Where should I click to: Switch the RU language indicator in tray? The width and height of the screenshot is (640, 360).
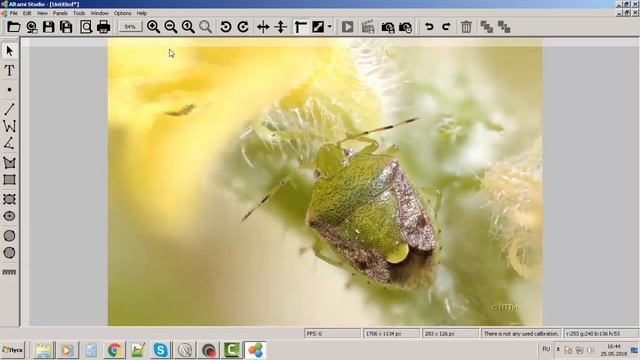pos(546,349)
